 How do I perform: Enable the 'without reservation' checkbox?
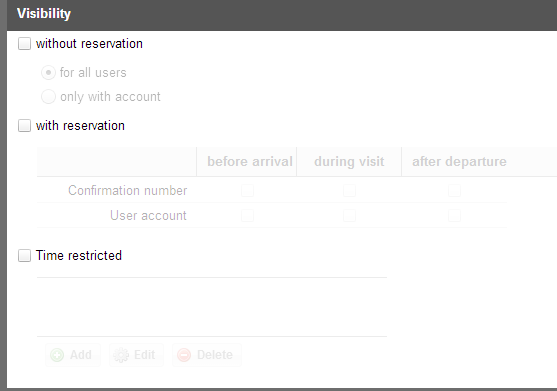(25, 44)
